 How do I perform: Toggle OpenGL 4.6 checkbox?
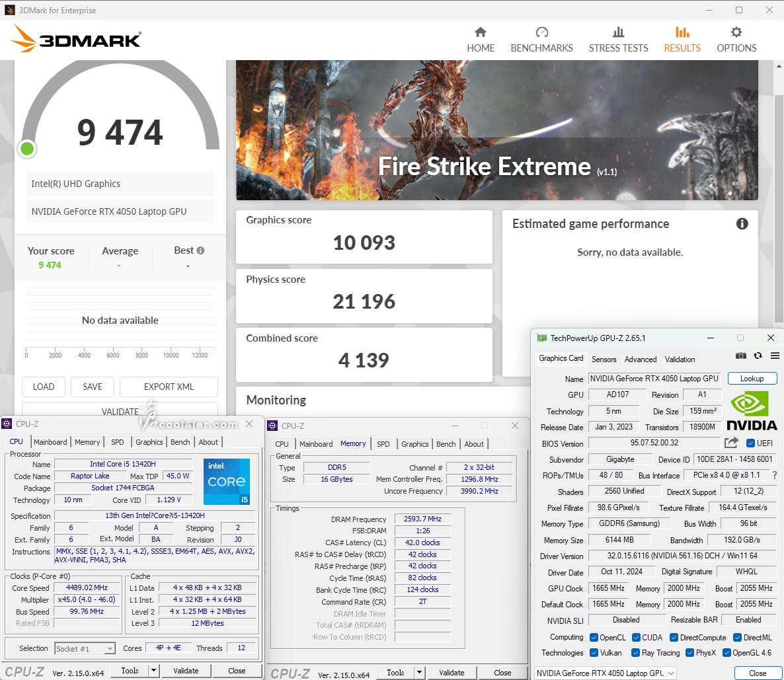[727, 652]
